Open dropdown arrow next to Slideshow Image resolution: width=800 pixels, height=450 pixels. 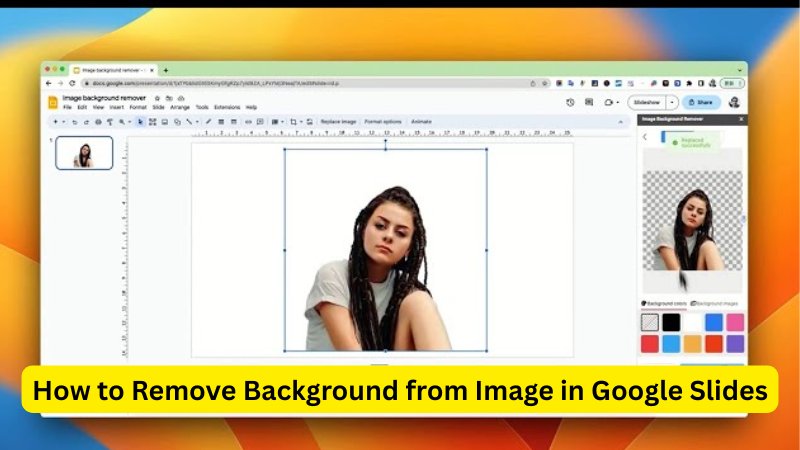coord(672,103)
